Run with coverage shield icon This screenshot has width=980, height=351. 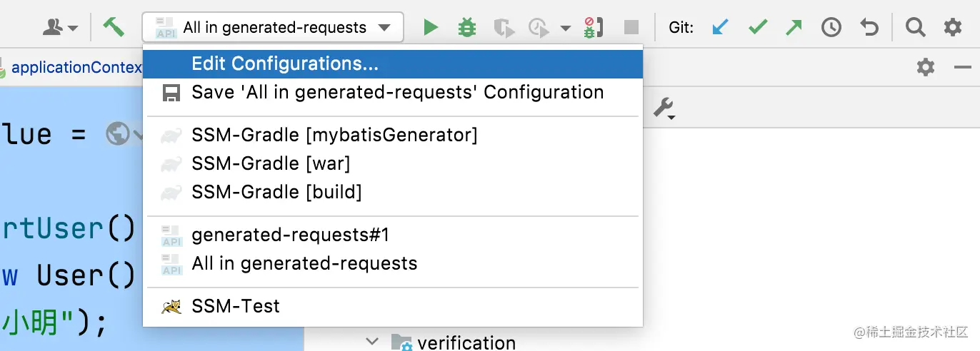coord(504,28)
